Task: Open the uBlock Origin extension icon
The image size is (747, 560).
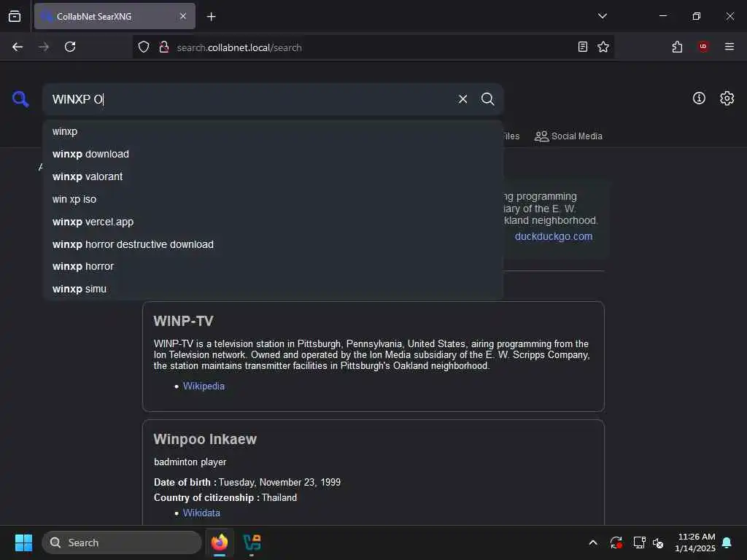Action: (703, 47)
